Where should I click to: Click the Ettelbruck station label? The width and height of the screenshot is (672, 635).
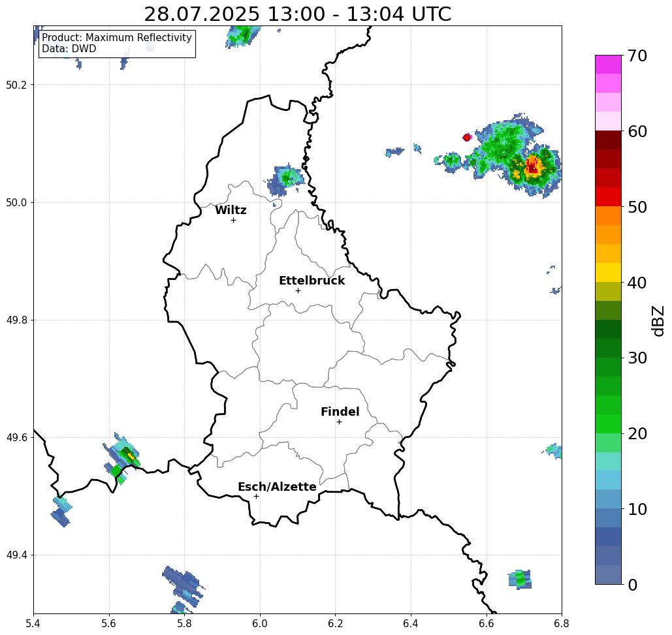pos(312,281)
